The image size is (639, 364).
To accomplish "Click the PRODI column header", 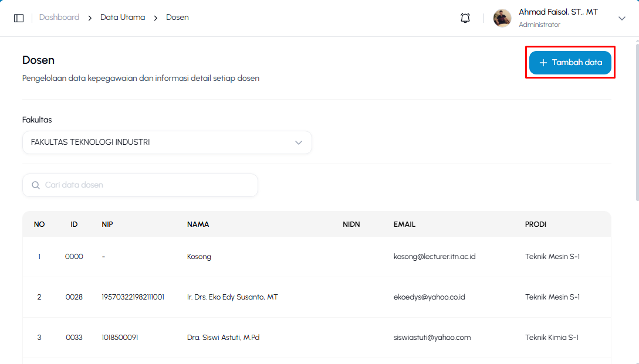I will click(536, 224).
